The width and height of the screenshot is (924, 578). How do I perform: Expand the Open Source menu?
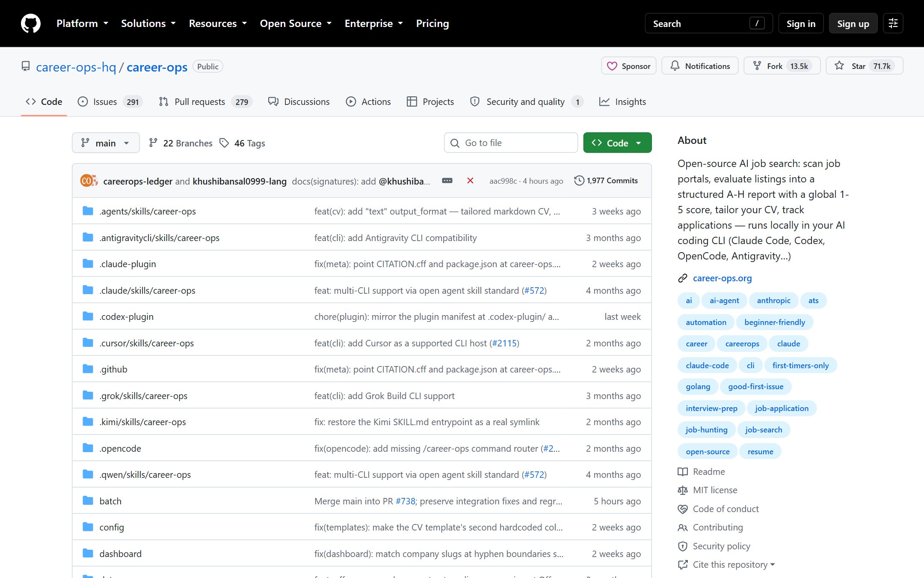pyautogui.click(x=296, y=24)
